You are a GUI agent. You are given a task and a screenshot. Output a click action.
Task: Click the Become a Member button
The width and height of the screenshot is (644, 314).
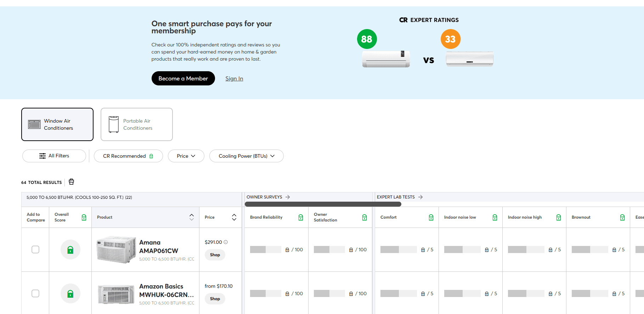tap(183, 78)
